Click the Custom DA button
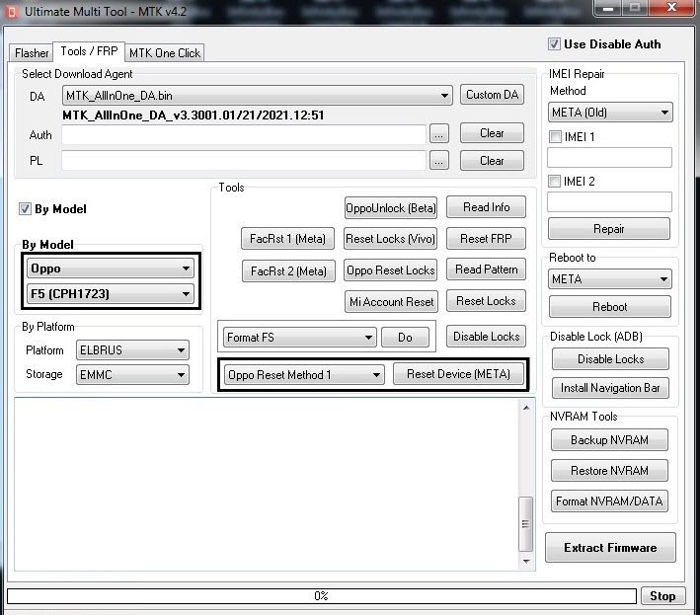 [x=492, y=95]
